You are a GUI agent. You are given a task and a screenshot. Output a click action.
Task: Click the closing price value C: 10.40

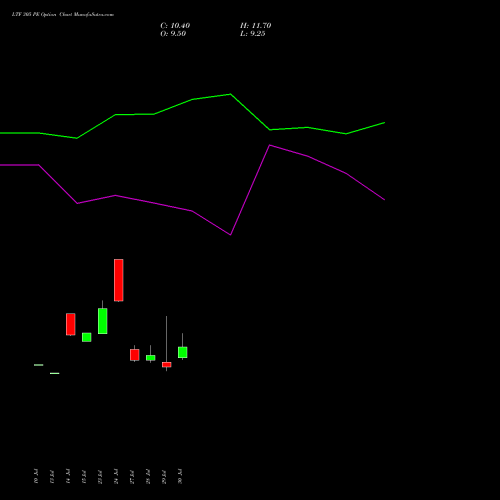[175, 26]
